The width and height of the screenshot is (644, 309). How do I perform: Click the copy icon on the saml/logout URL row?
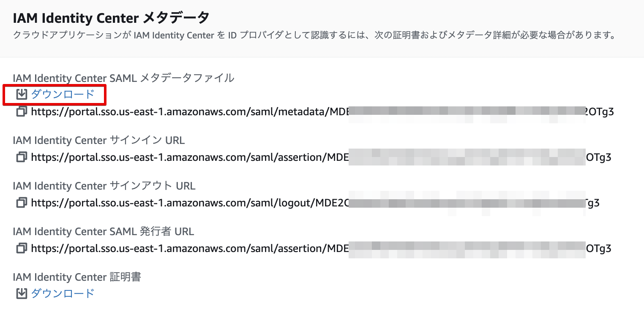tap(22, 203)
